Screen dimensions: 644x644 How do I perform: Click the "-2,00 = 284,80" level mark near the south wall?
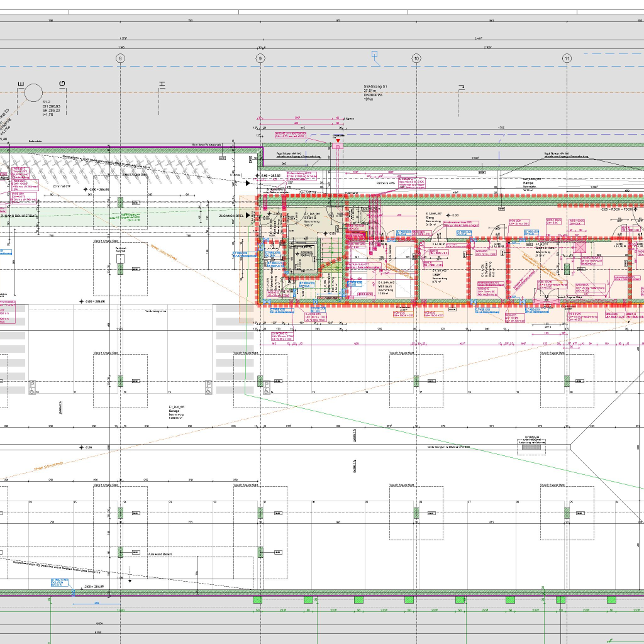94,587
